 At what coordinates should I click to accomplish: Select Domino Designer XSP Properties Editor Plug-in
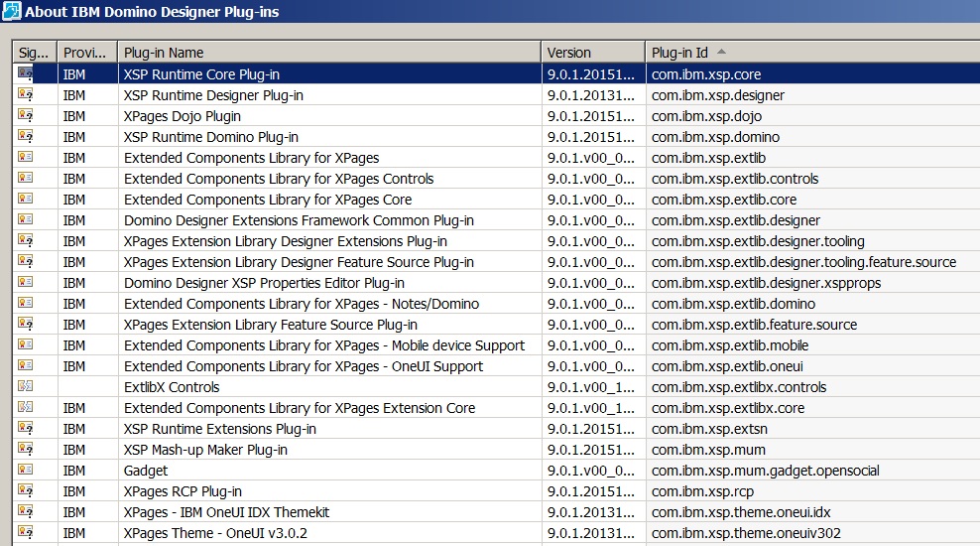[x=264, y=283]
